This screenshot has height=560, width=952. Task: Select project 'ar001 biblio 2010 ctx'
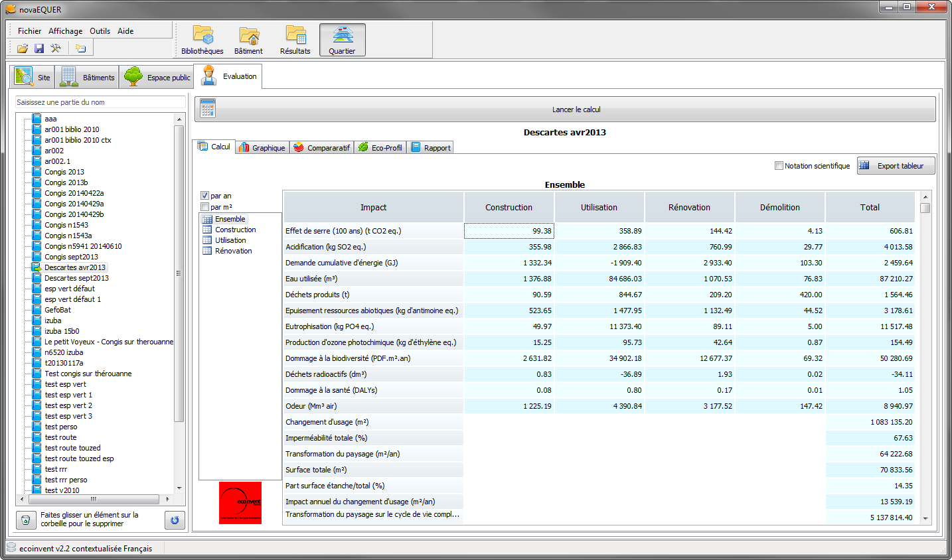coord(78,140)
